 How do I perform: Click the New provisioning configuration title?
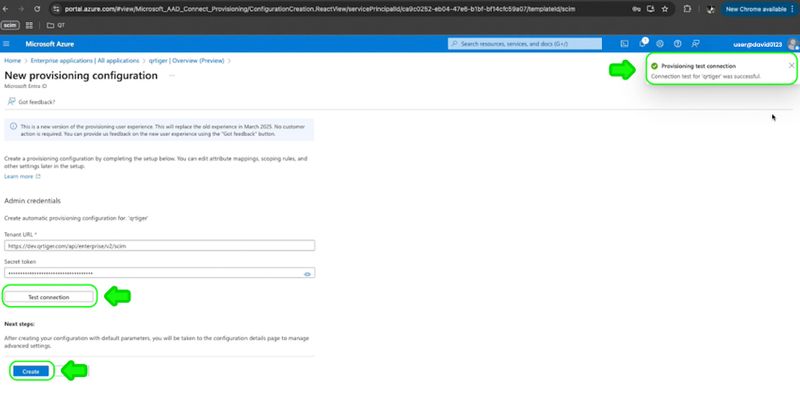coord(81,76)
